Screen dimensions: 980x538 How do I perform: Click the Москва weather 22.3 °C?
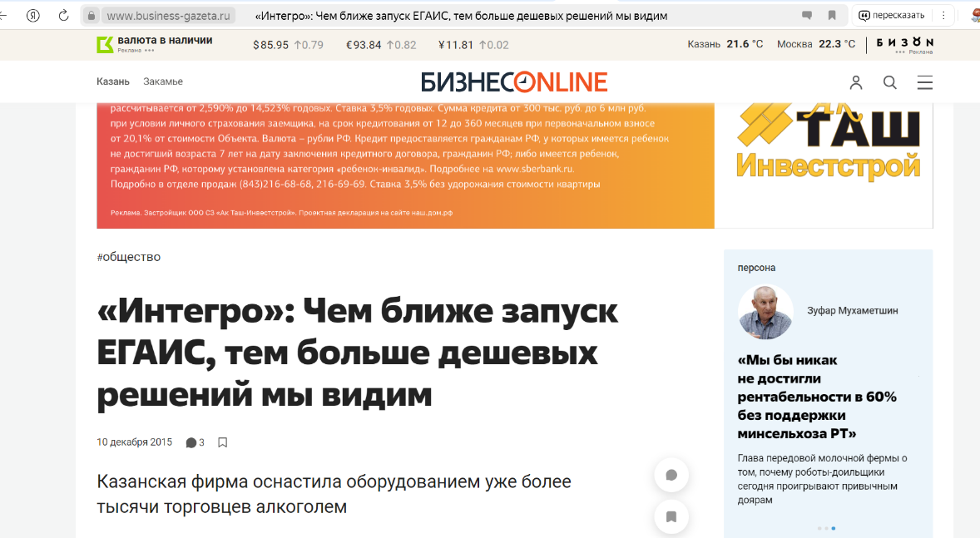tap(815, 44)
